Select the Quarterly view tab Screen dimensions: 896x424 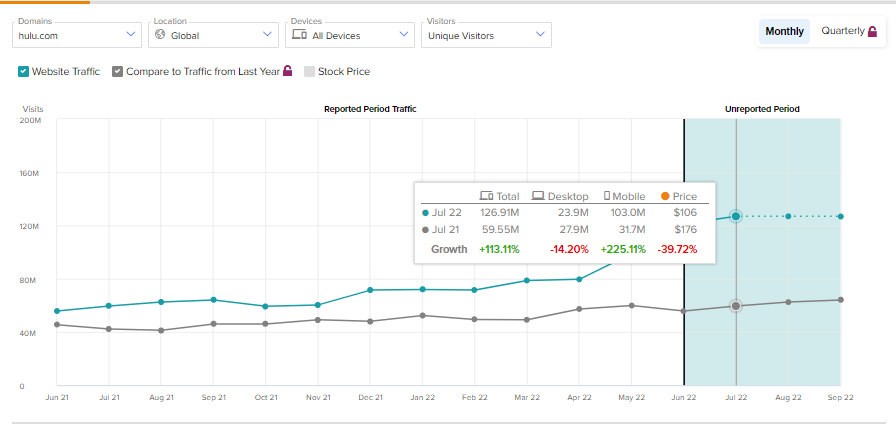click(x=842, y=31)
